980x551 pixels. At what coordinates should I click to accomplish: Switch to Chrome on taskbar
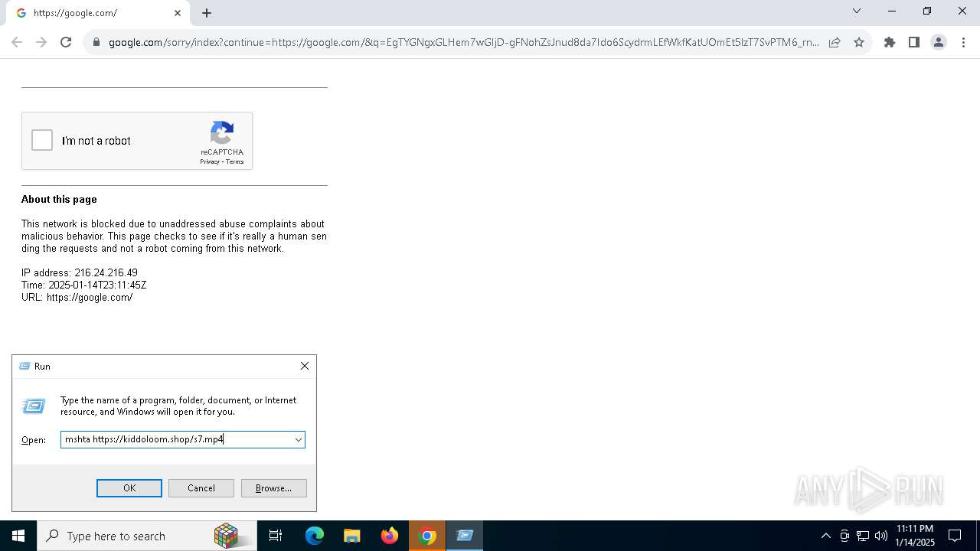(428, 536)
